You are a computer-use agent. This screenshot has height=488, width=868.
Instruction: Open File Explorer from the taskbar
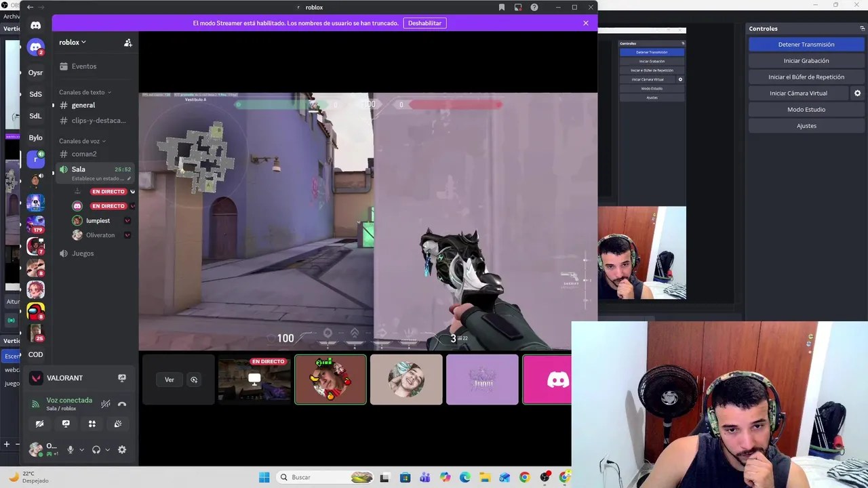(x=484, y=477)
